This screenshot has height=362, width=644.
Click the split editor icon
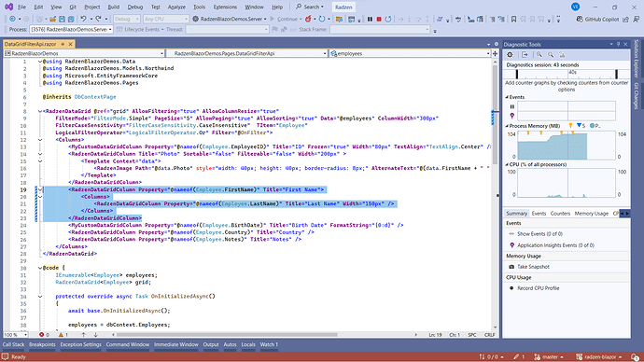[496, 53]
